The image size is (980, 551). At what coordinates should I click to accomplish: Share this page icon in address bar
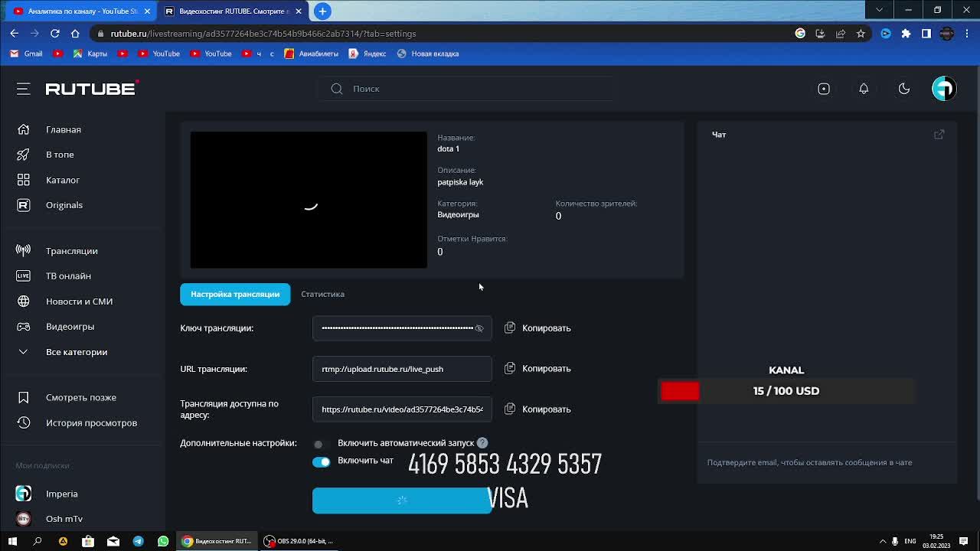[841, 34]
